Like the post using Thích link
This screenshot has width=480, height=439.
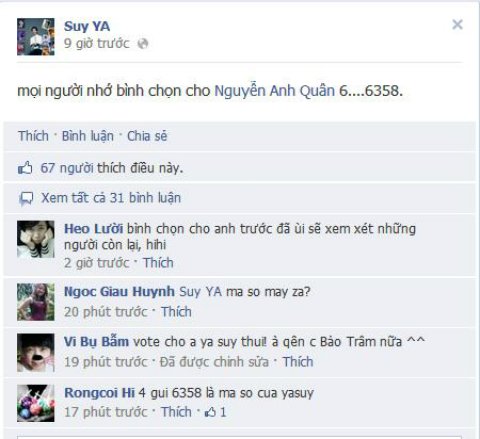click(33, 136)
